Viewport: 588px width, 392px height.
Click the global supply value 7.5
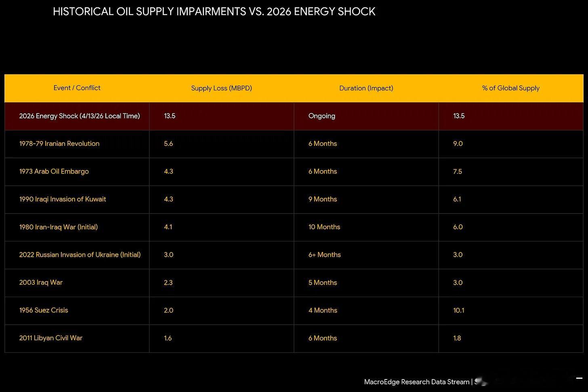(x=458, y=172)
